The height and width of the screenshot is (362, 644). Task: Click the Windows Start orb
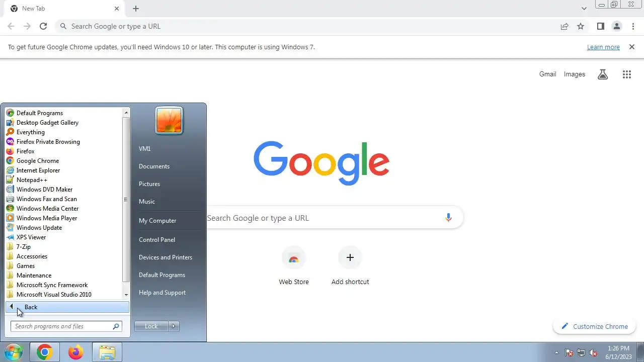[14, 352]
